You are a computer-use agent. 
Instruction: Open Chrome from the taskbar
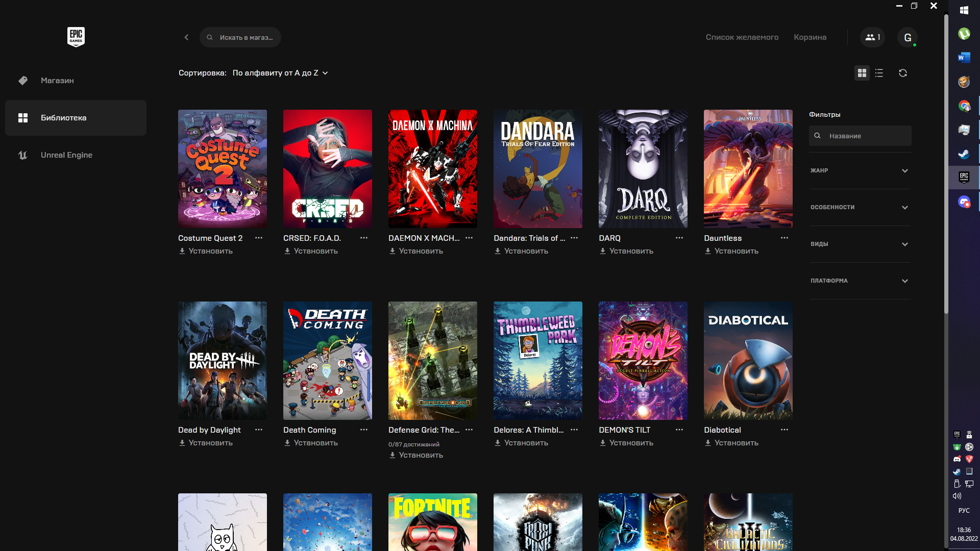(964, 106)
